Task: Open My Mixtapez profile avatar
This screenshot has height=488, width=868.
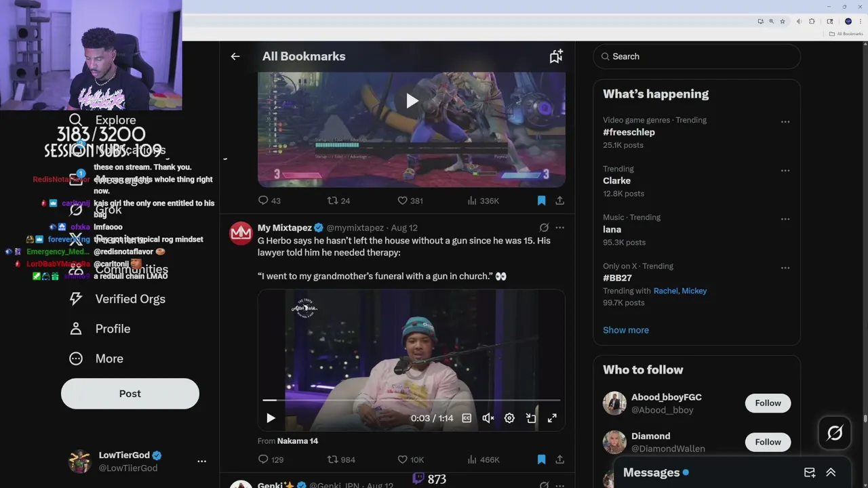Action: pyautogui.click(x=241, y=233)
